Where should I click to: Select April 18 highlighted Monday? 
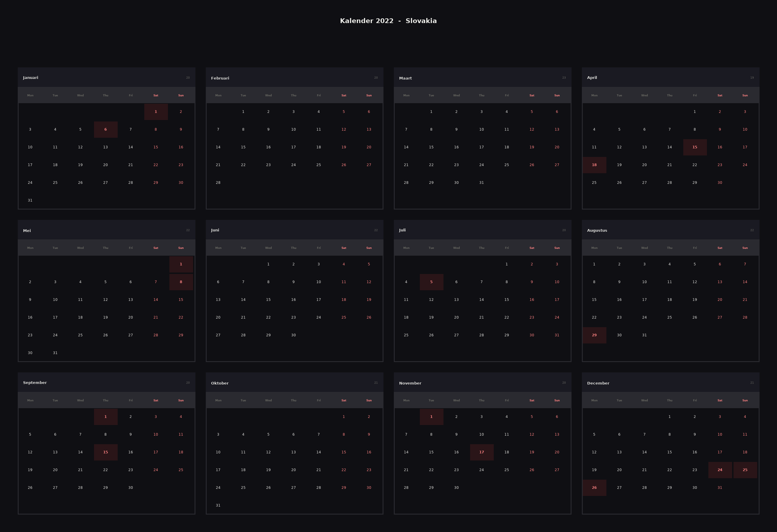click(594, 165)
